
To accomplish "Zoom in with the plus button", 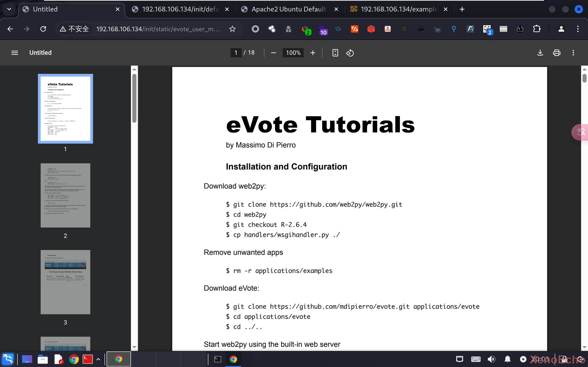I will coord(313,53).
